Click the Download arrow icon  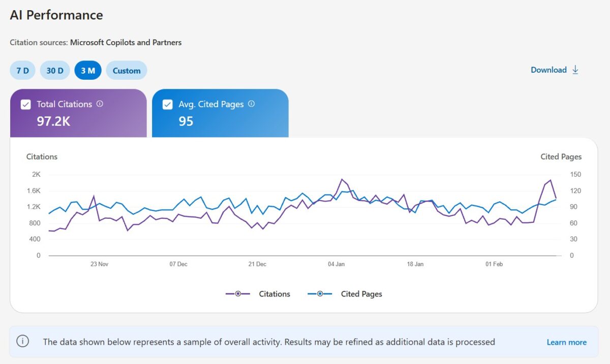575,70
